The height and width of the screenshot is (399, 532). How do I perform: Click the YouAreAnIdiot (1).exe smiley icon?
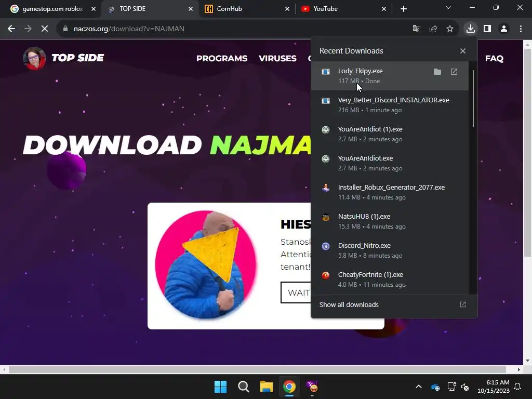coord(326,129)
